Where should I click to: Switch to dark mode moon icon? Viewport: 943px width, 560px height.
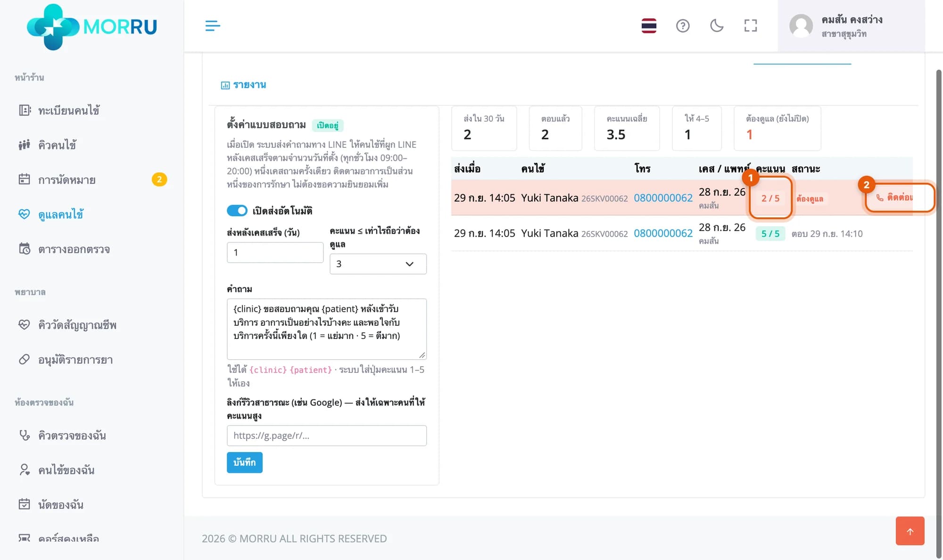click(717, 25)
